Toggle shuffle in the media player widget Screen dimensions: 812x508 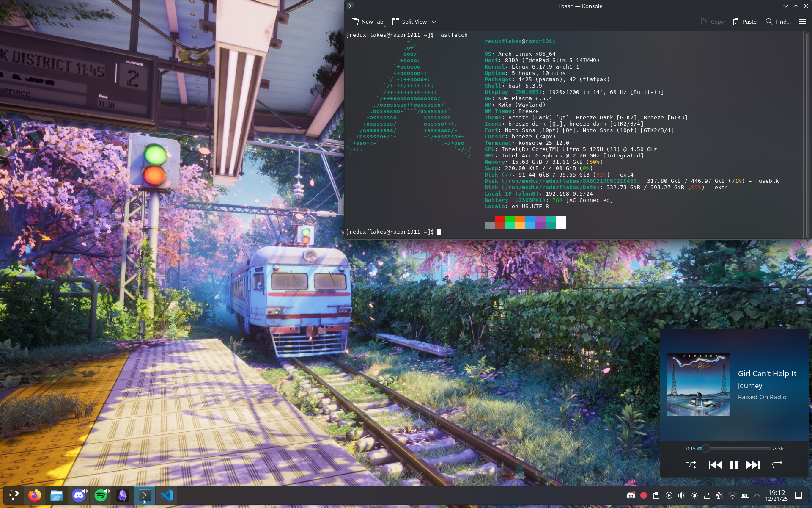click(x=691, y=464)
